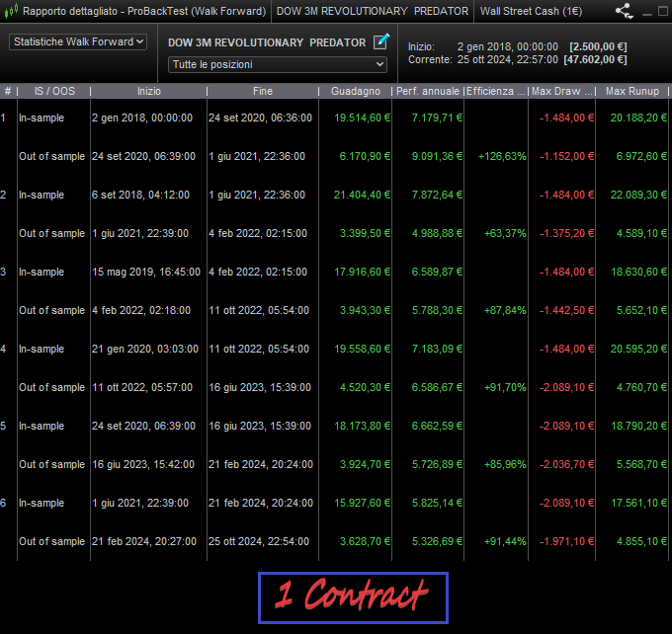Edit strategy name with pencil icon
The height and width of the screenshot is (634, 672).
tap(381, 41)
